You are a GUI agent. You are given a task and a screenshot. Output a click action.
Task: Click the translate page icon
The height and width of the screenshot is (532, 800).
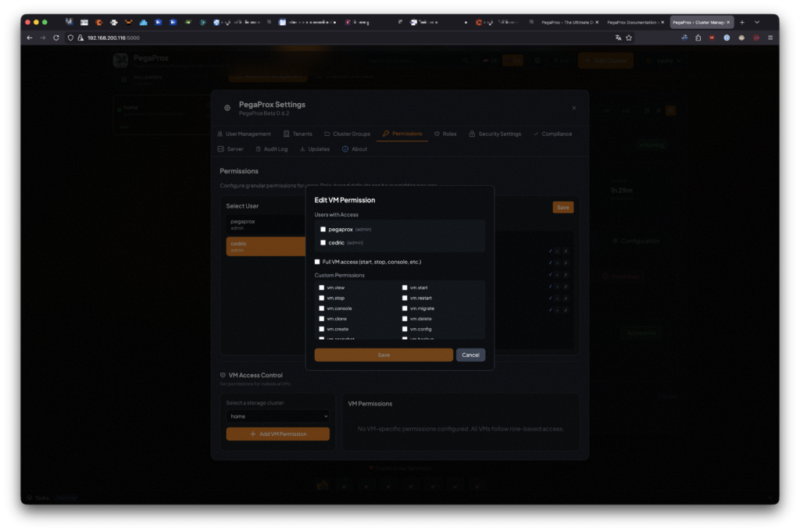(x=618, y=37)
